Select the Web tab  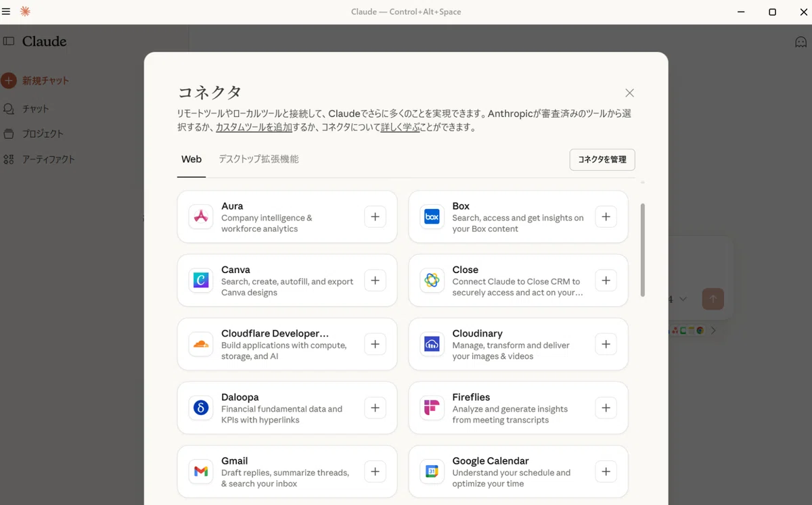click(x=191, y=160)
